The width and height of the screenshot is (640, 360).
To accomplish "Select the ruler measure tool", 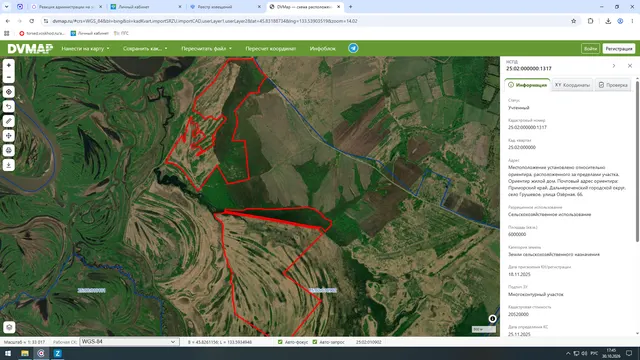I will pos(9,121).
